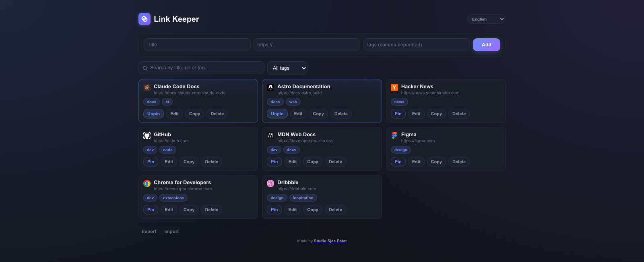Focus the tags comma-separated input
The height and width of the screenshot is (262, 644).
[x=416, y=45]
